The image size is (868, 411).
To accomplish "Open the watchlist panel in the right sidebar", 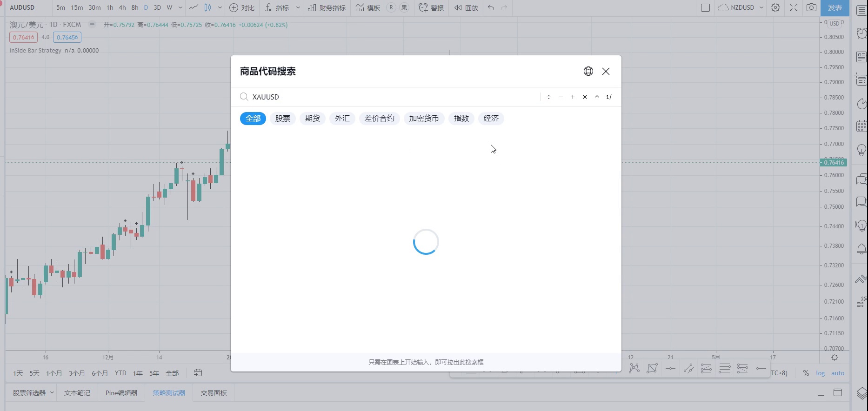I will (861, 10).
